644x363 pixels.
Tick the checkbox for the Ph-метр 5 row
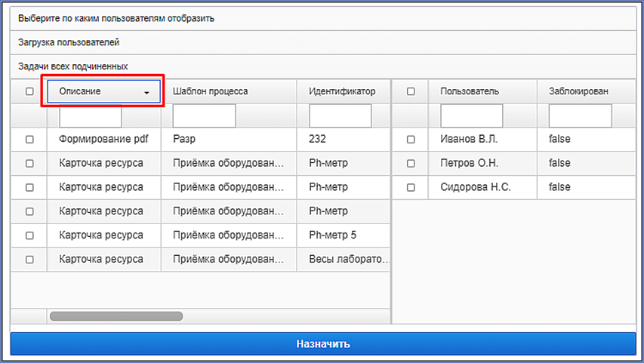(x=29, y=235)
